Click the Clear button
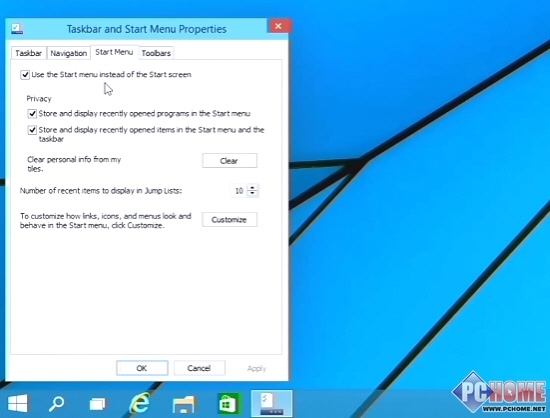550x418 pixels. 229,161
